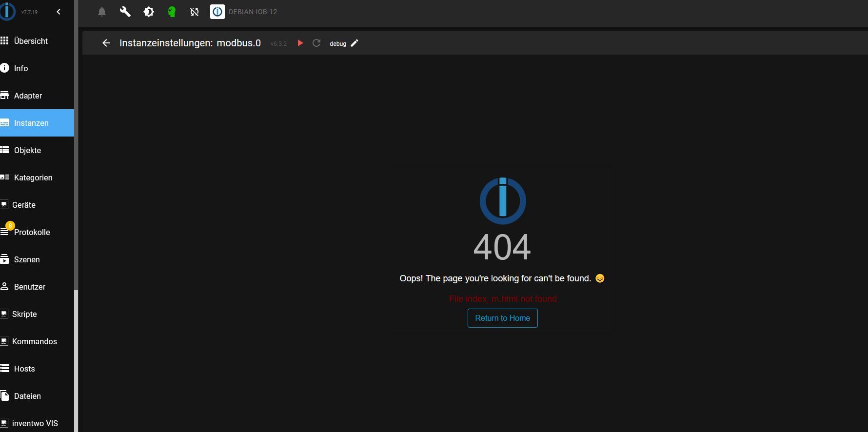Open the Szenen menu item

[x=37, y=259]
